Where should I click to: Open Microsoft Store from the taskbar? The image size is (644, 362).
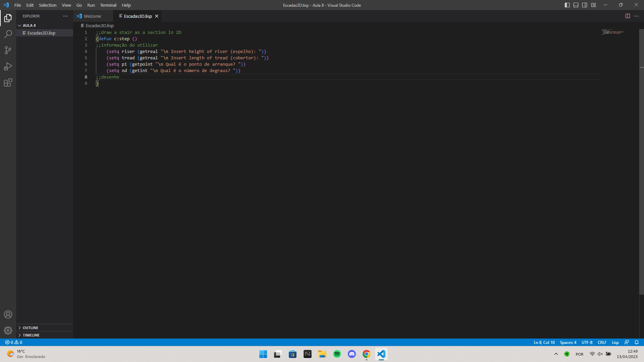click(x=293, y=354)
